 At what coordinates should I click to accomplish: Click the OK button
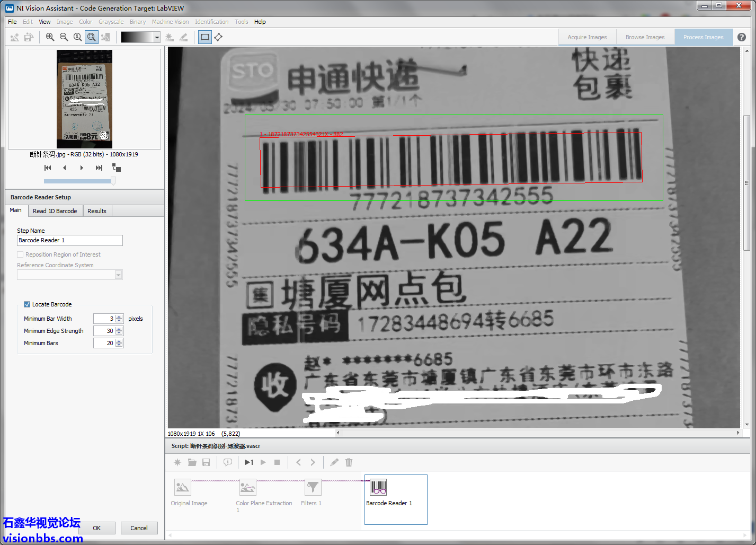point(97,528)
